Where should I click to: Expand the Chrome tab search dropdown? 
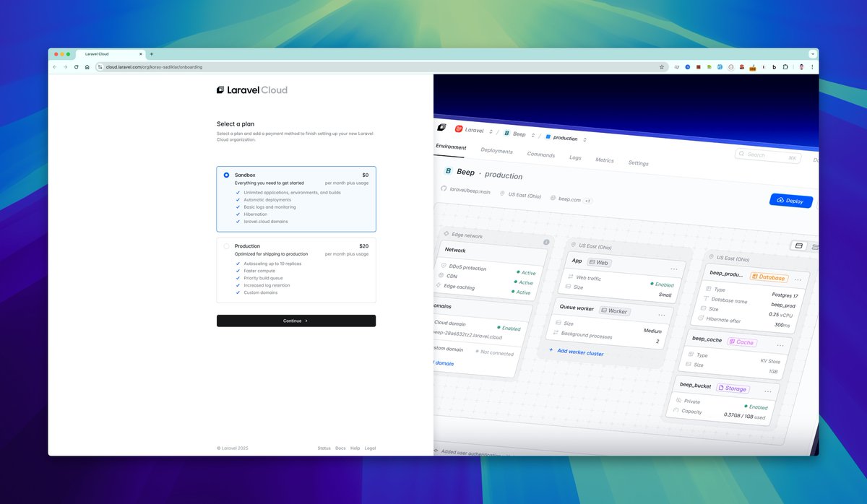(813, 54)
